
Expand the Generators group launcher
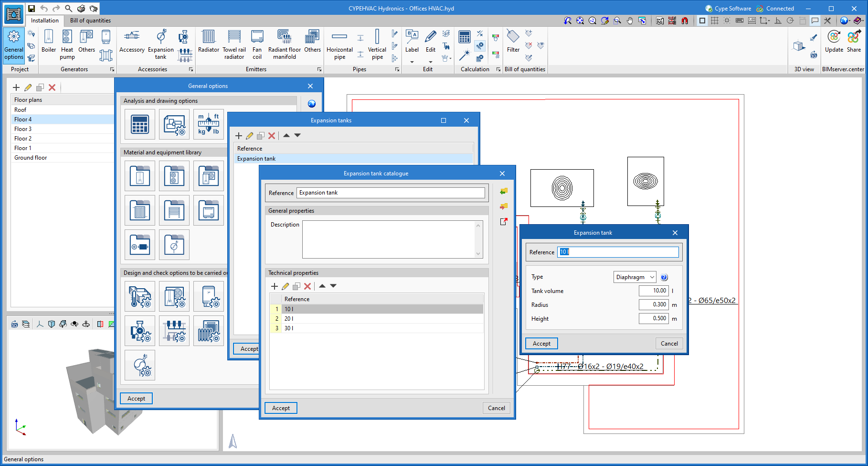point(112,69)
